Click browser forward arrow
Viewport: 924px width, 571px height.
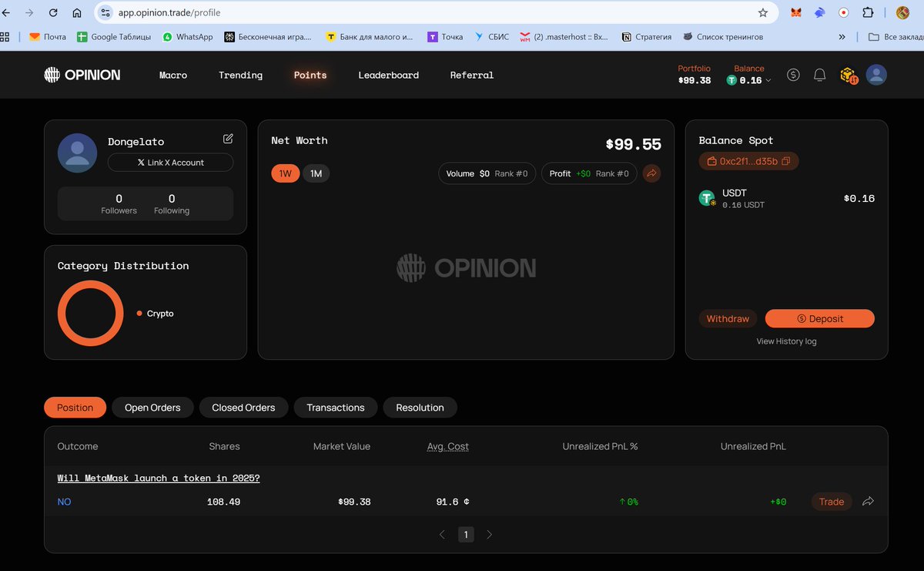tap(29, 13)
